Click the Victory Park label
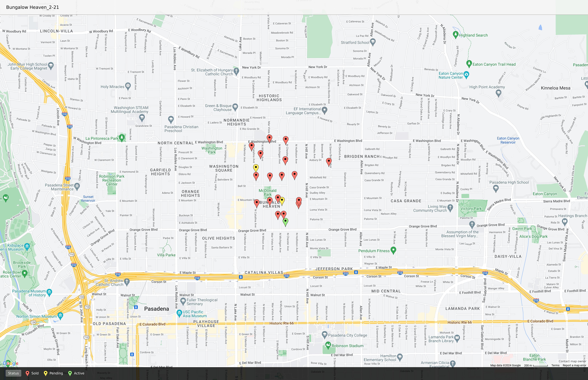 coord(471,208)
